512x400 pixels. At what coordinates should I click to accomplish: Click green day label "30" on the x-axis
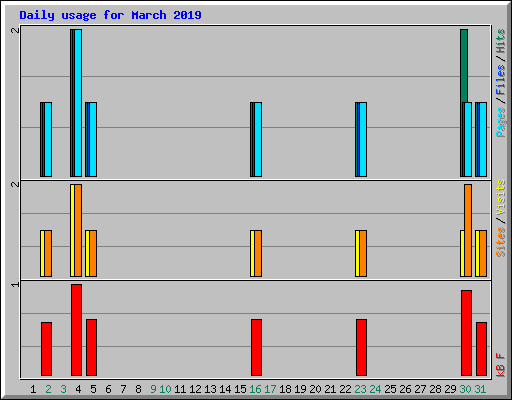pos(465,389)
